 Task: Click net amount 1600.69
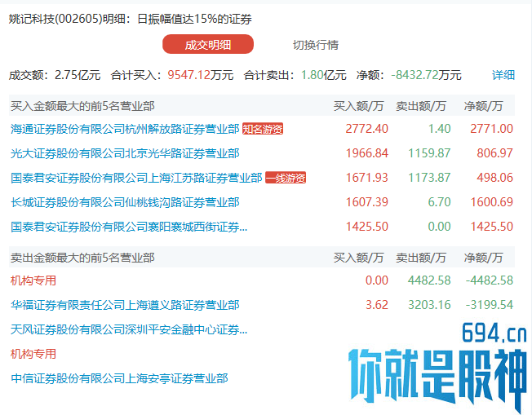coord(492,202)
